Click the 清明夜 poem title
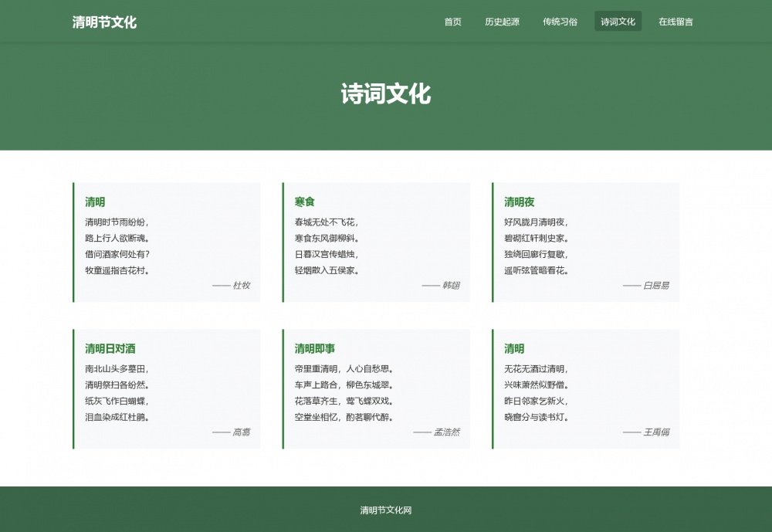 click(x=520, y=202)
